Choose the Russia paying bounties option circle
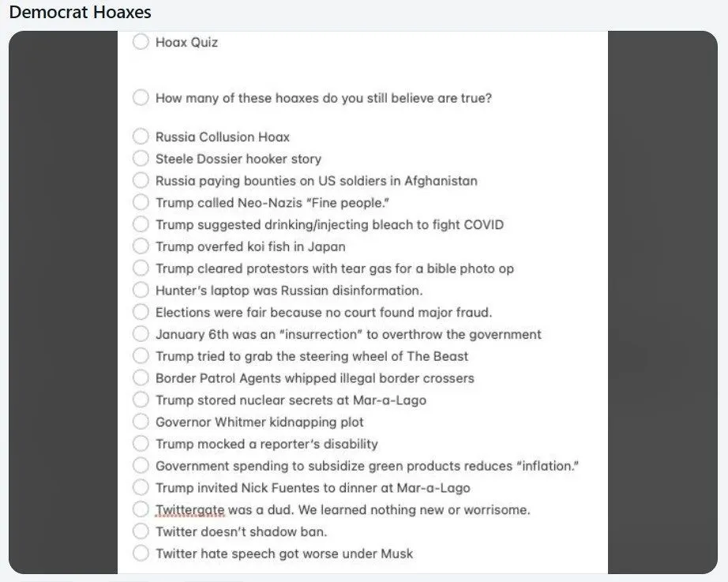The width and height of the screenshot is (728, 582). (141, 180)
